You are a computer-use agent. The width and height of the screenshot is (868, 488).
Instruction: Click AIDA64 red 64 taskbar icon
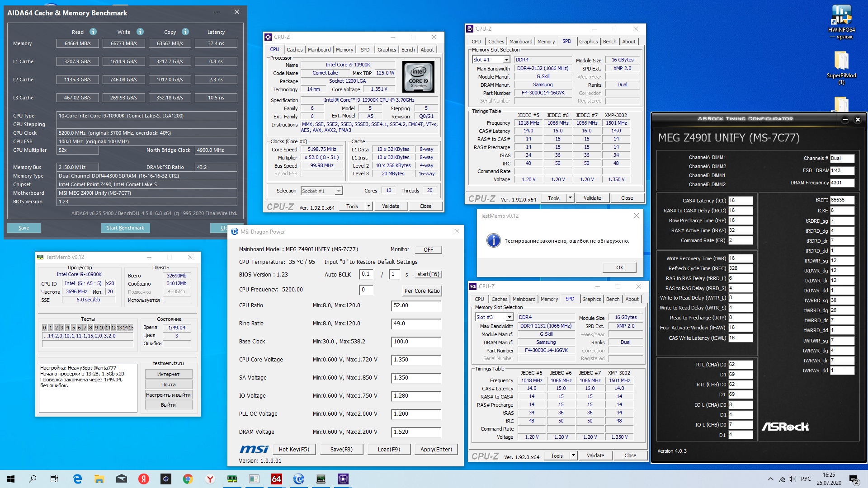click(276, 479)
